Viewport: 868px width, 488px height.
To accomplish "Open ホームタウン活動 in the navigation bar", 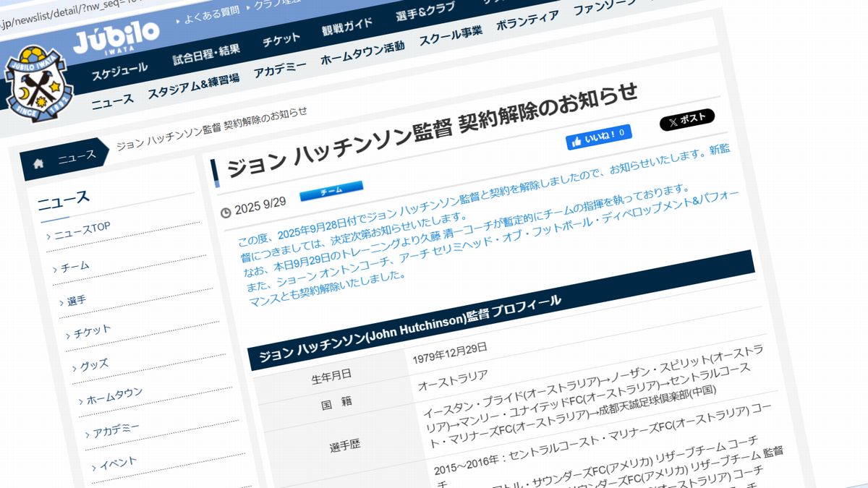I will (x=362, y=53).
